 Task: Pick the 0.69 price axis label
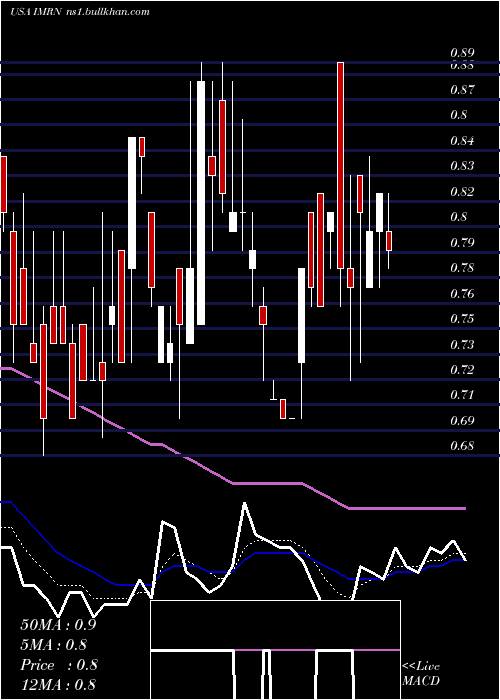point(462,421)
